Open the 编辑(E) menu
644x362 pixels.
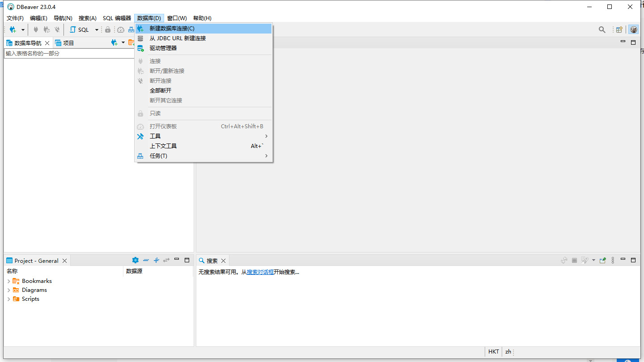(38, 18)
